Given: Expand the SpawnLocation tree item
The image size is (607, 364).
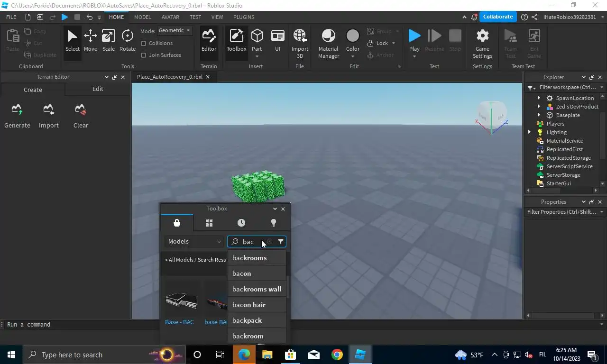Looking at the screenshot, I should 539,98.
